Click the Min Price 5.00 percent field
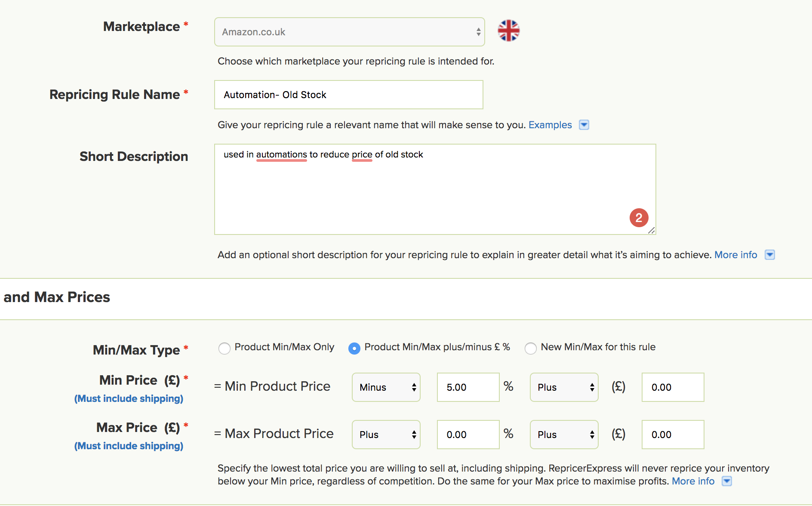The height and width of the screenshot is (506, 812). [468, 387]
